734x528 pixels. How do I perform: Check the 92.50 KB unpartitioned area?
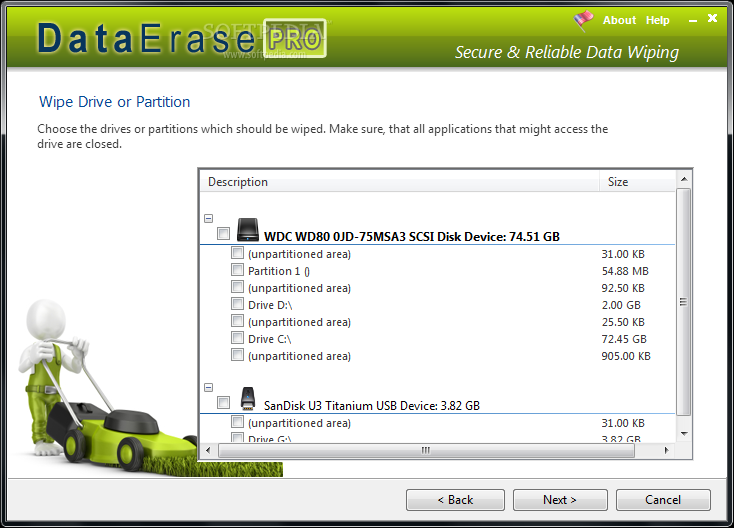point(237,287)
